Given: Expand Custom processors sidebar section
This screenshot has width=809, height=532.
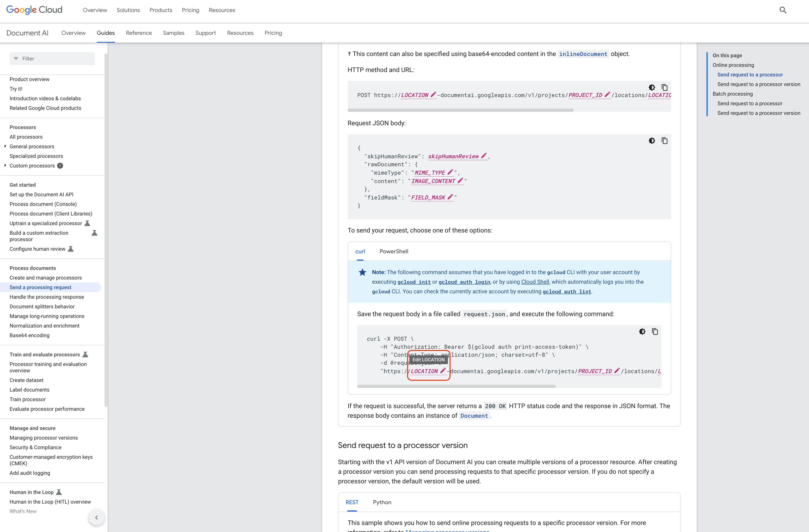Looking at the screenshot, I should point(5,165).
